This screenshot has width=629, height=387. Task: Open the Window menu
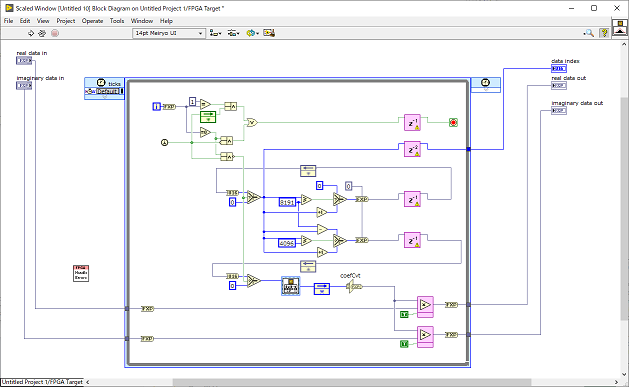(142, 21)
